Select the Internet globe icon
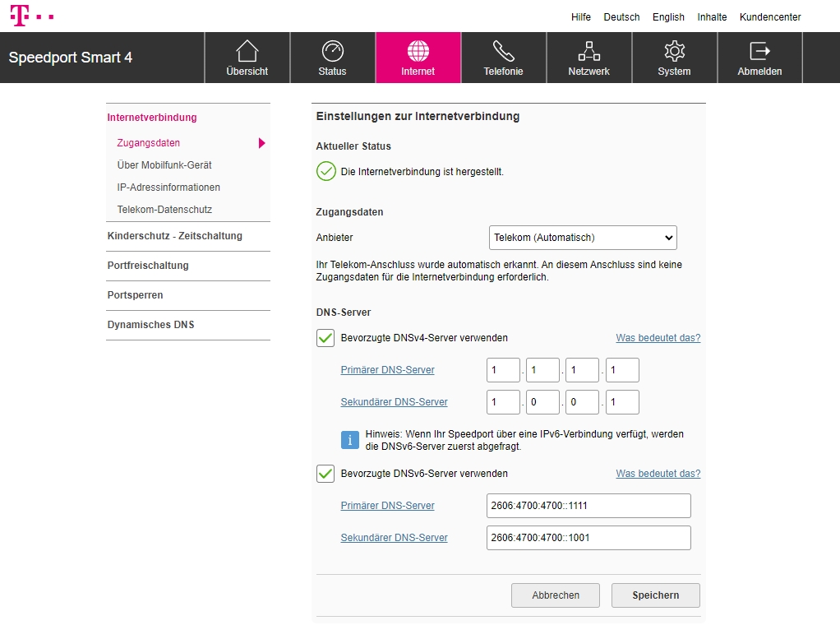This screenshot has width=840, height=639. click(x=418, y=52)
